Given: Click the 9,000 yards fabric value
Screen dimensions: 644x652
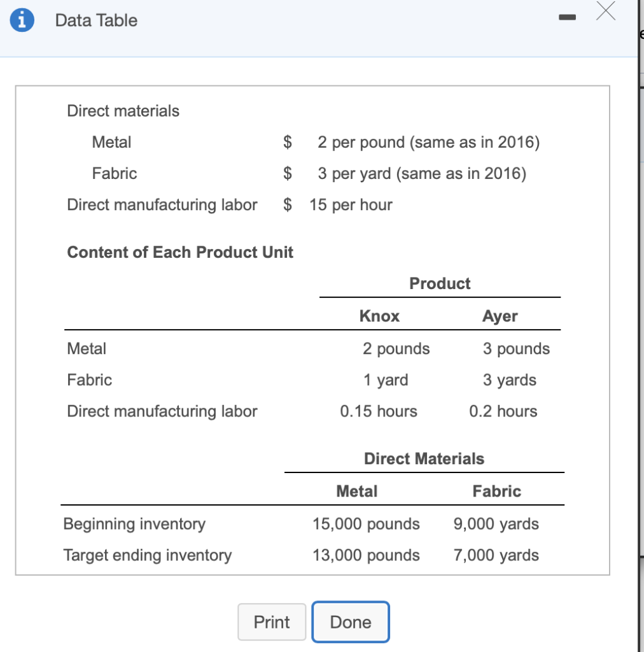Looking at the screenshot, I should click(x=496, y=524).
